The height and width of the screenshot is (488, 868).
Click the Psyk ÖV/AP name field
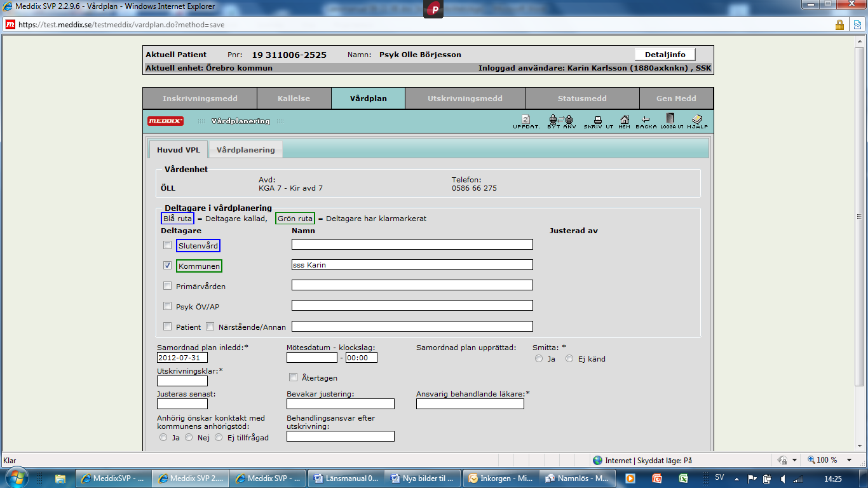click(412, 306)
